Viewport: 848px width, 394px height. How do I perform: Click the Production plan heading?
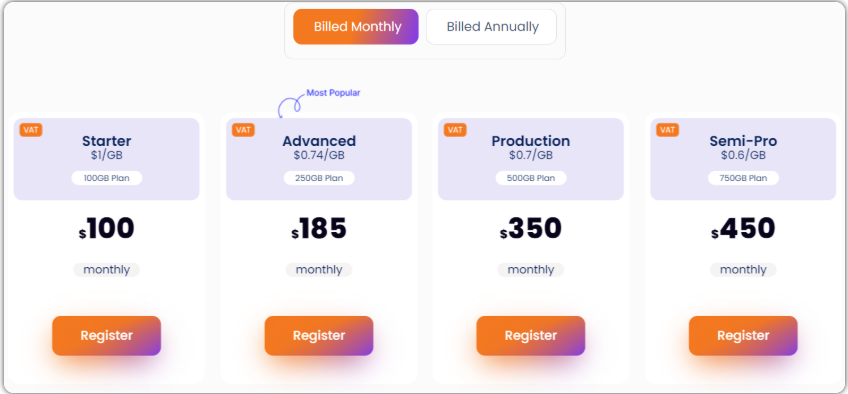(x=531, y=141)
